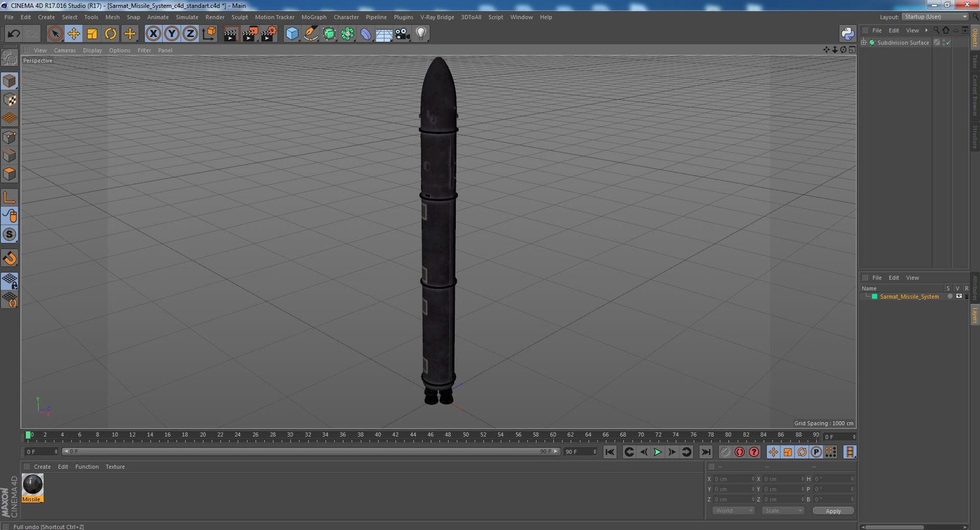Toggle the Workplane lock
The width and height of the screenshot is (980, 530).
[9, 281]
